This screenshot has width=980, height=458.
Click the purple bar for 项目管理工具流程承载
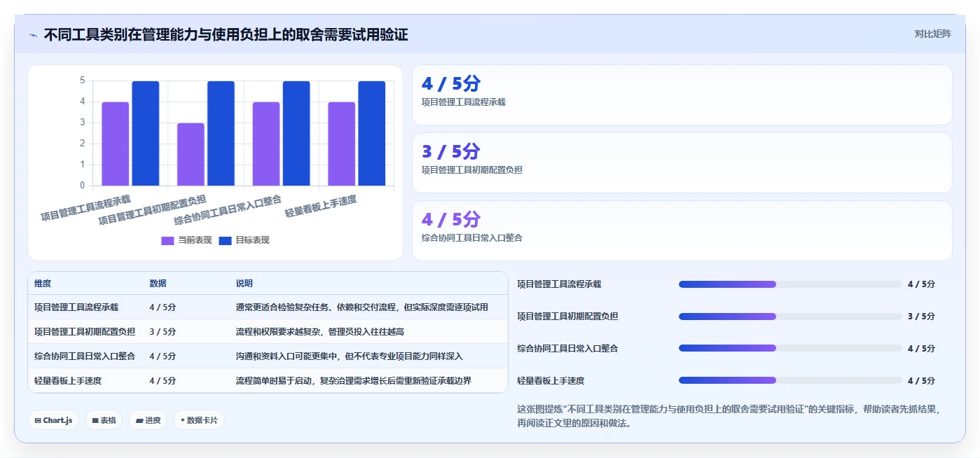point(115,144)
